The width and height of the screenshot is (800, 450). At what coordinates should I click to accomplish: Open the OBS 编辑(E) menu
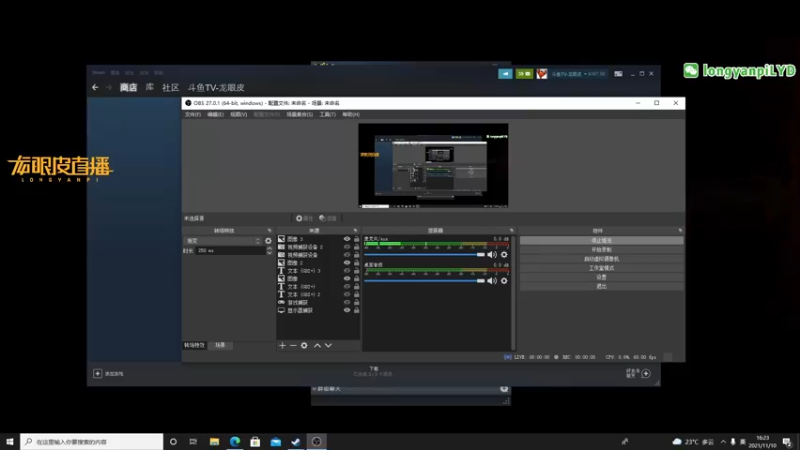tap(215, 115)
